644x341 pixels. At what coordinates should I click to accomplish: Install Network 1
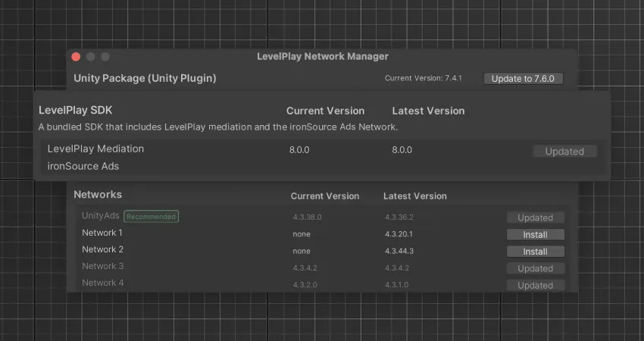point(535,235)
